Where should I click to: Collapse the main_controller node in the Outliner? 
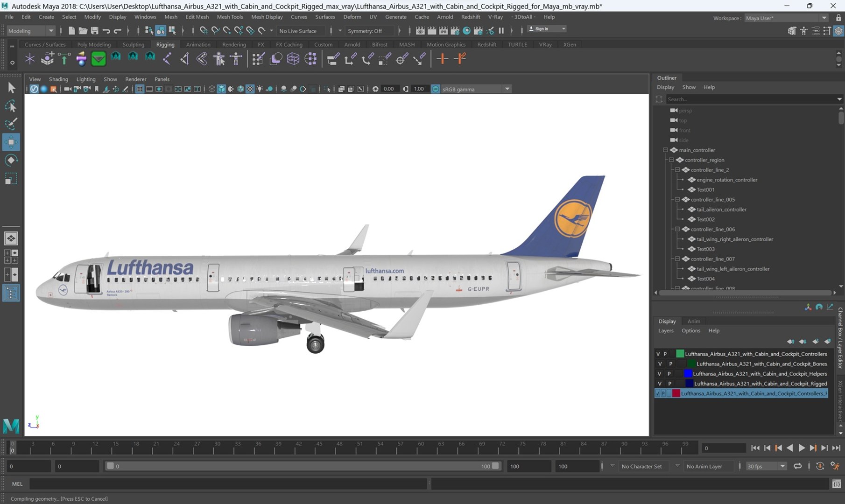click(x=665, y=150)
